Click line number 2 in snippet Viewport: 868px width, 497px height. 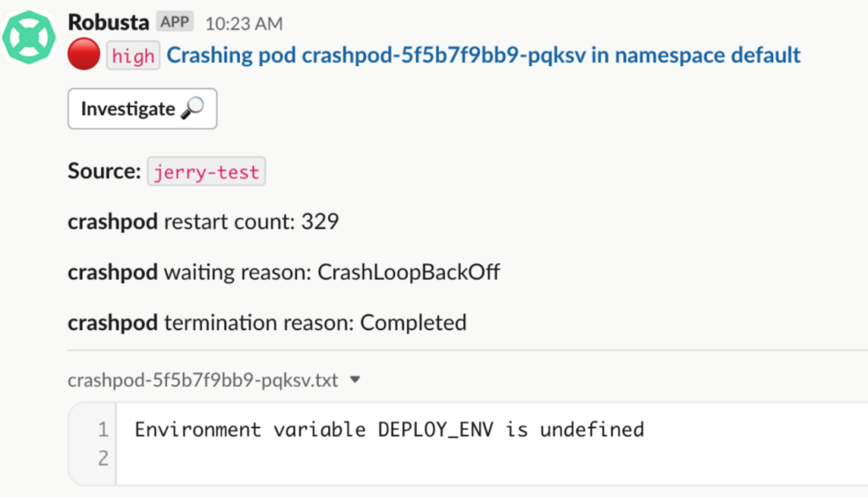[x=103, y=459]
